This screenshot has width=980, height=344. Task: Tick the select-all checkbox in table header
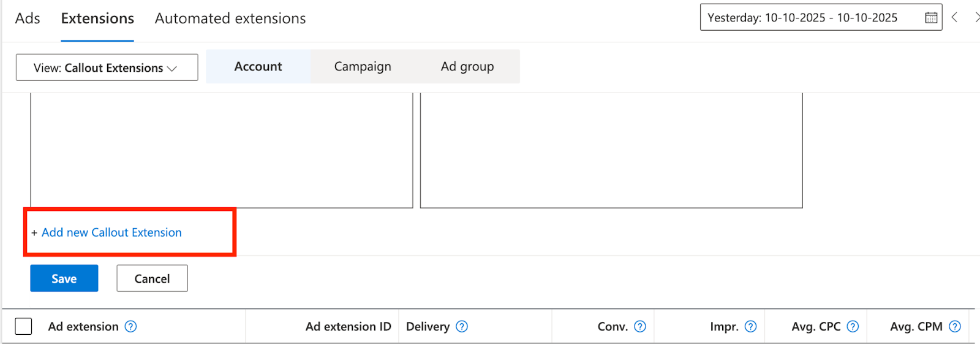tap(23, 326)
